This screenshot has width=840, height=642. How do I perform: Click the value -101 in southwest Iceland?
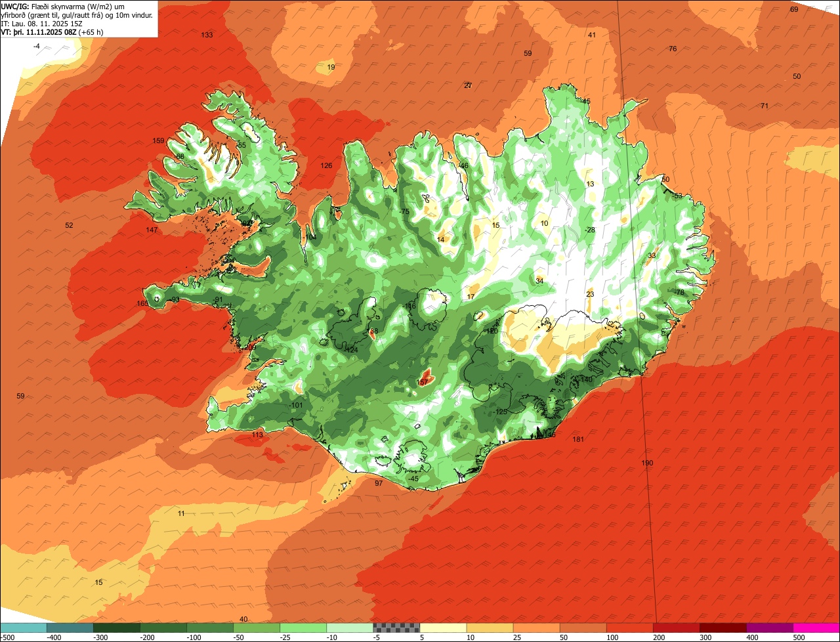296,405
